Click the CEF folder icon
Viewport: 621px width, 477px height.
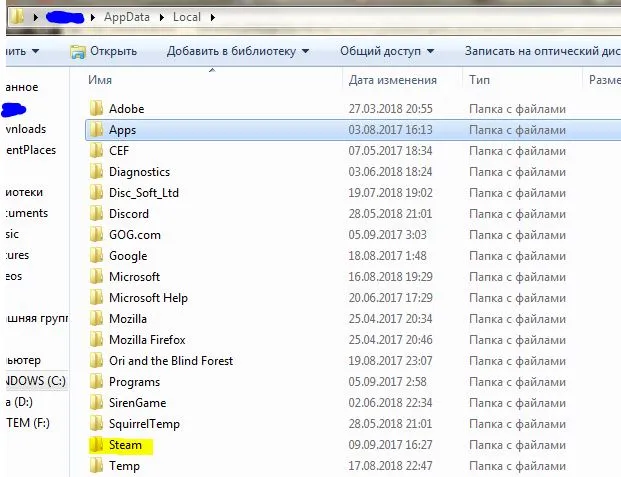pyautogui.click(x=96, y=151)
